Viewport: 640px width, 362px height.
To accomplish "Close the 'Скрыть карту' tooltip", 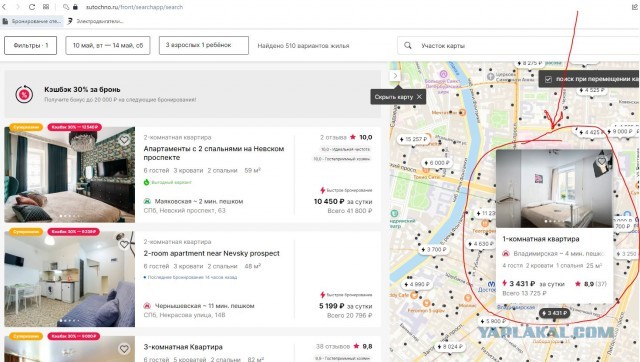I will (x=419, y=97).
